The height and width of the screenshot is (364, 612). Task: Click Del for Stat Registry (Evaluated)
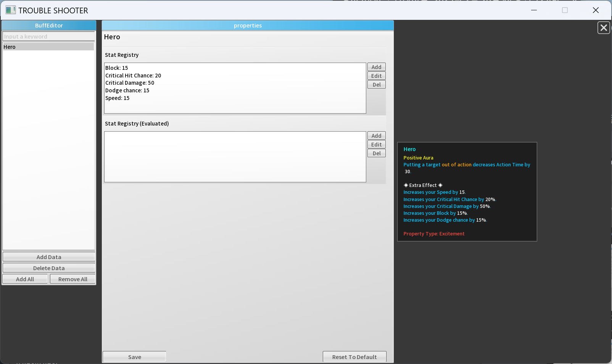tap(376, 153)
